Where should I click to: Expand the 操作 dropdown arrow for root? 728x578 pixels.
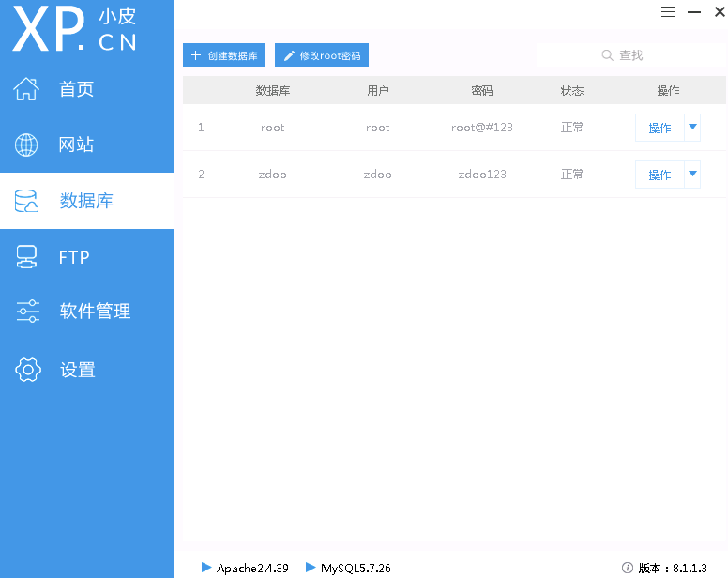click(x=692, y=128)
